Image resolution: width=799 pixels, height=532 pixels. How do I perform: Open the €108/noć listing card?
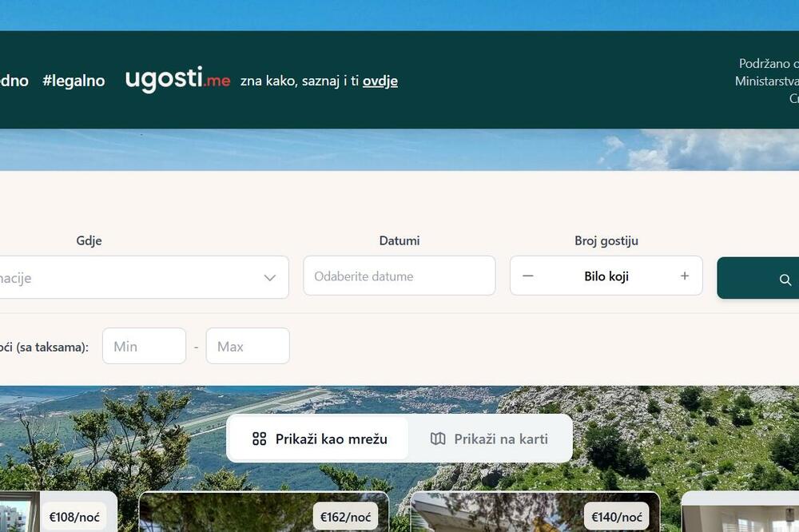[58, 512]
